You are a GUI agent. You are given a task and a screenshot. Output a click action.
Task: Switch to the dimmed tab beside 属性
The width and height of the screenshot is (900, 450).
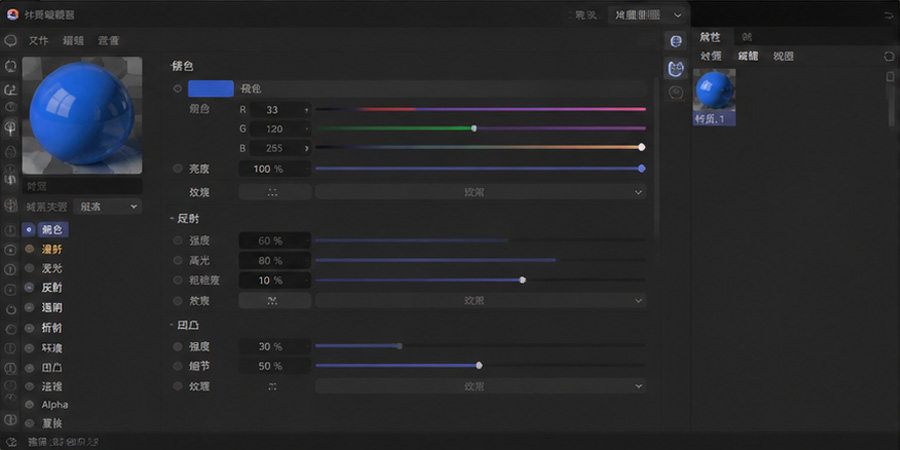(x=747, y=37)
